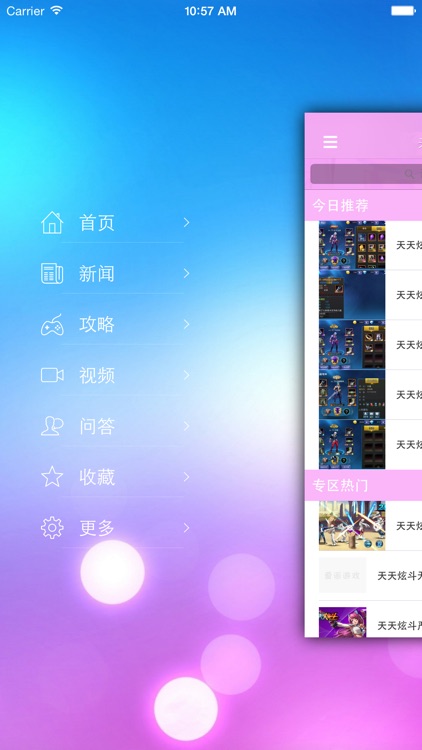Image resolution: width=422 pixels, height=750 pixels.
Task: Tap the Wi-Fi status icon
Action: tap(57, 10)
